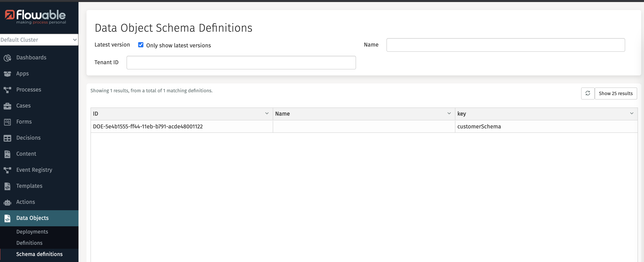Click the refresh results icon
644x262 pixels.
(x=588, y=93)
